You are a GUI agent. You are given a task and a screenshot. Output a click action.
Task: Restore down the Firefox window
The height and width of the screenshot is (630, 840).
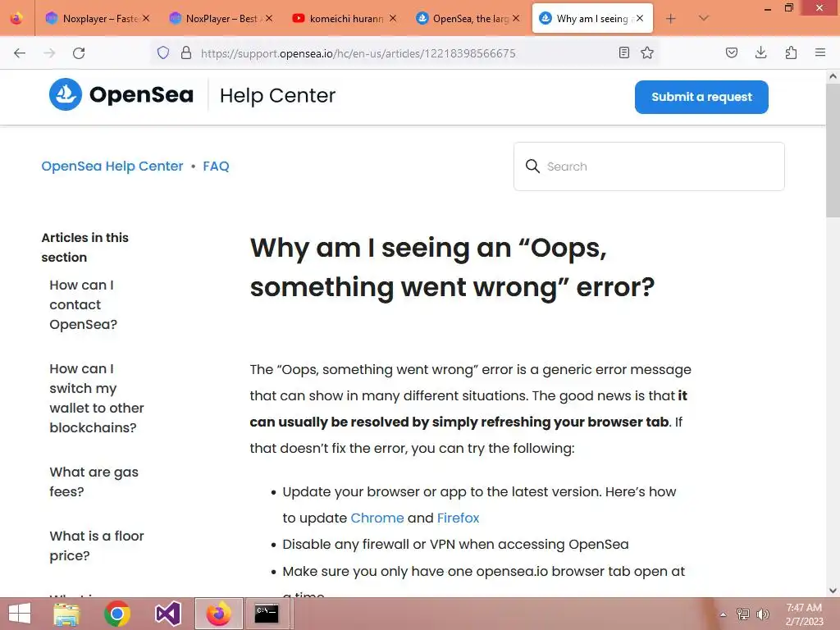[789, 8]
